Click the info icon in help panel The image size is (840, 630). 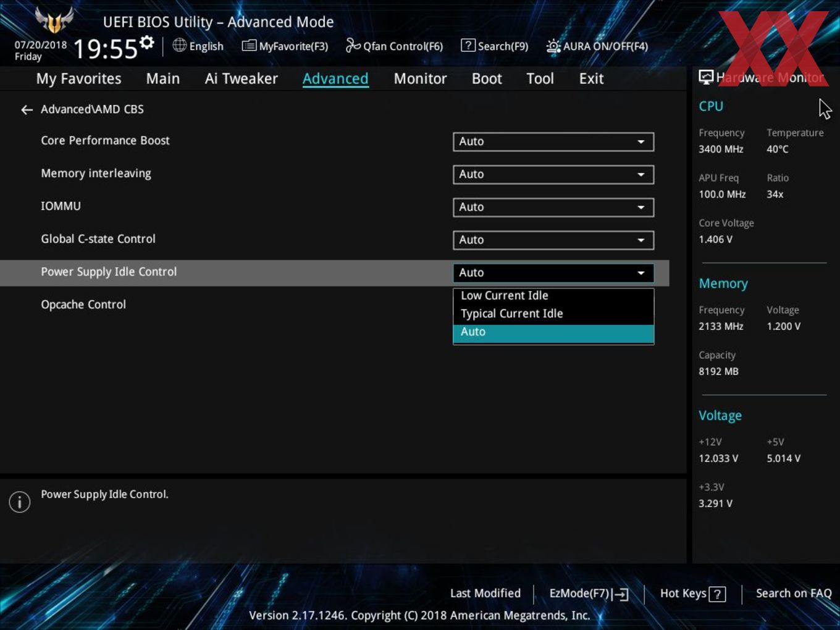20,502
